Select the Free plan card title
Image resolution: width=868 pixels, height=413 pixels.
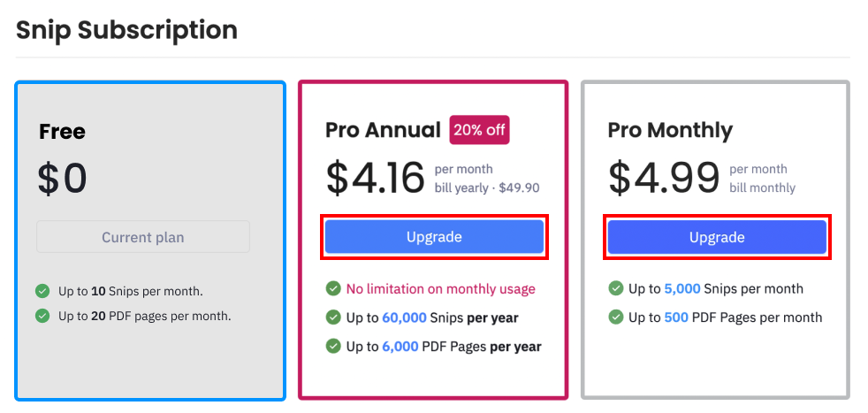[62, 132]
